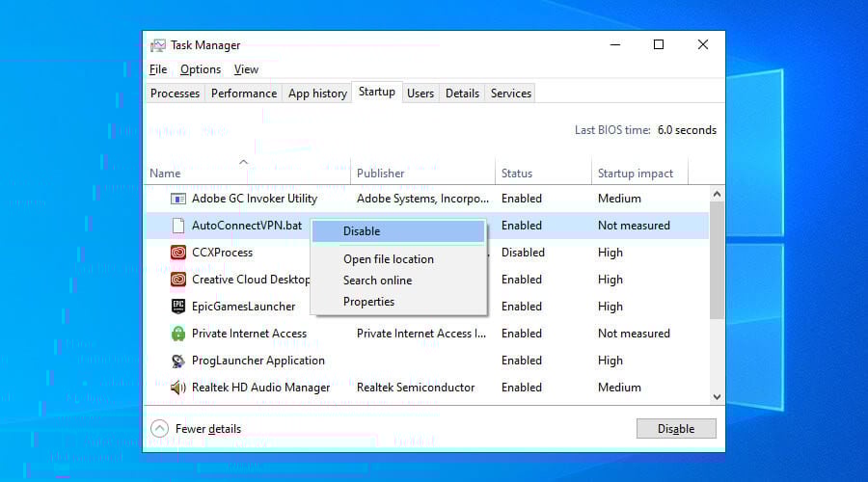Screen dimensions: 868x482
Task: Click publisher Adobe Systems, Incorpo...
Action: tap(423, 199)
